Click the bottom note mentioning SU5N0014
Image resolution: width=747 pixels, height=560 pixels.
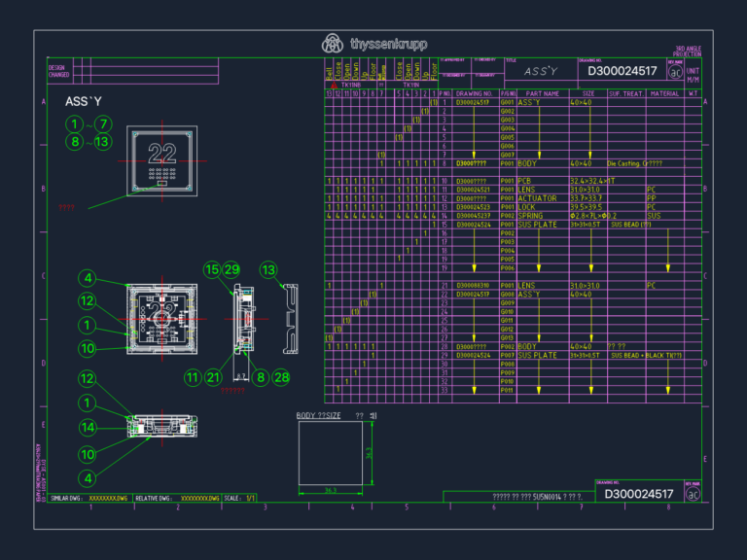(x=537, y=497)
